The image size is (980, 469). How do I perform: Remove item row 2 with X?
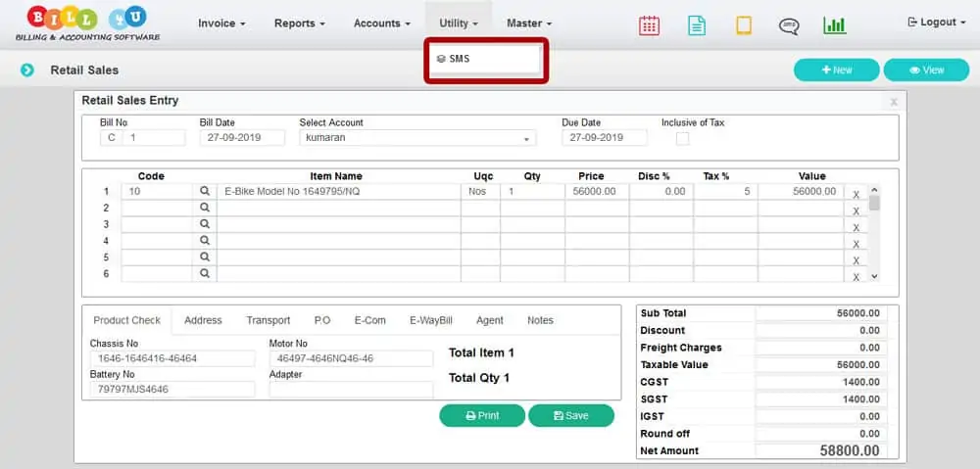(x=857, y=211)
